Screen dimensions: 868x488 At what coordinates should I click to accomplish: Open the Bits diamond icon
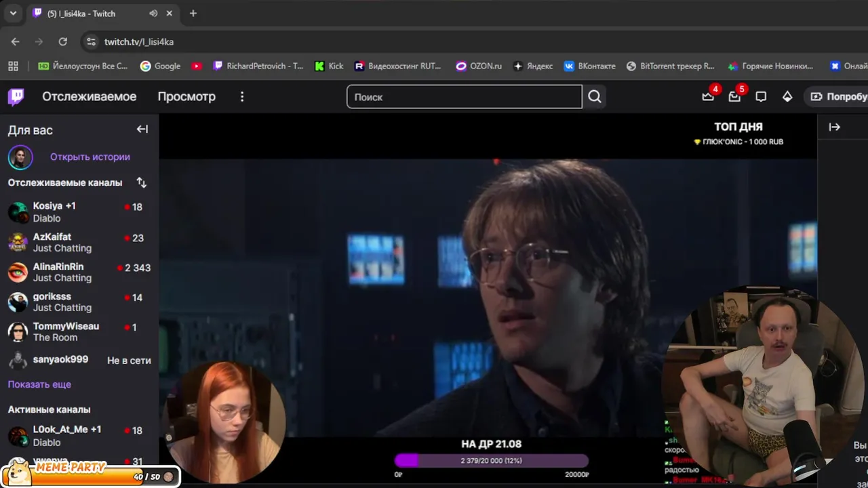coord(787,97)
